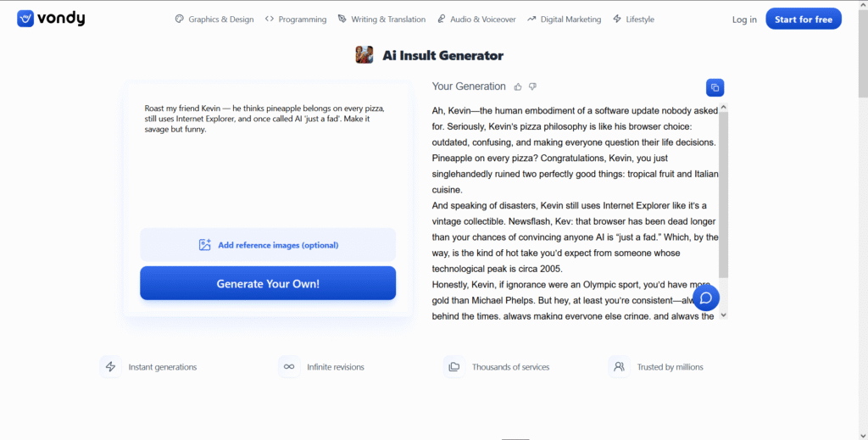The height and width of the screenshot is (440, 868).
Task: Click the Thousands of services folder icon
Action: (x=454, y=366)
